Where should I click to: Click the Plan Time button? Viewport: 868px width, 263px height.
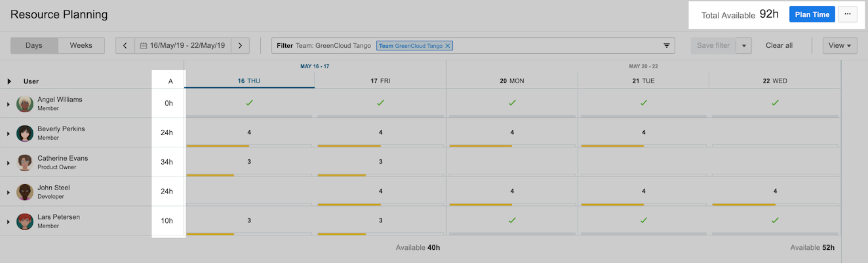click(x=812, y=14)
